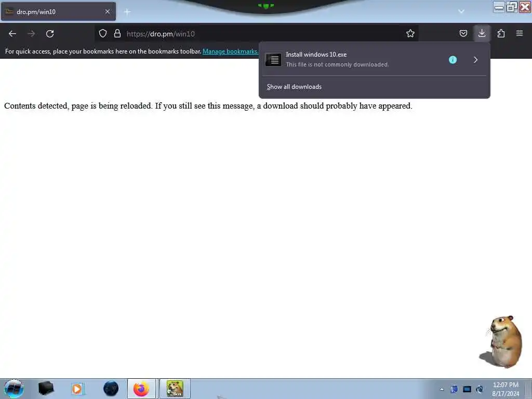This screenshot has width=532, height=399.
Task: Click the blue shield tray icon
Action: point(454,389)
